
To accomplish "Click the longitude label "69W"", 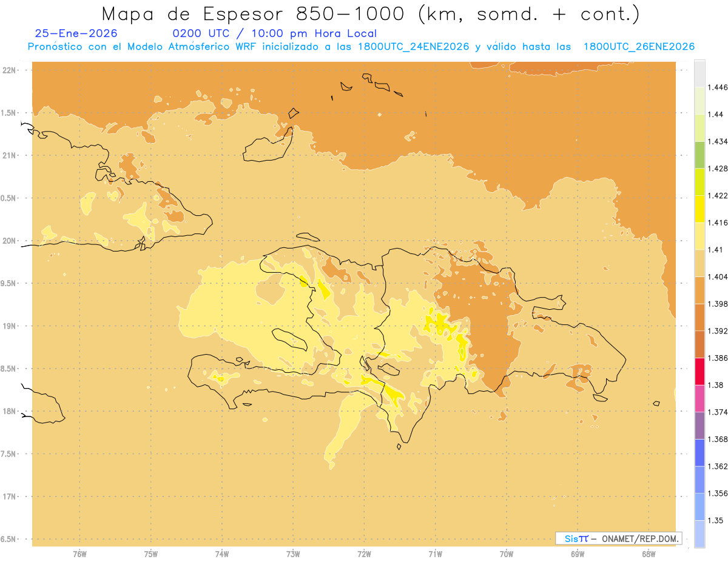I will point(578,554).
